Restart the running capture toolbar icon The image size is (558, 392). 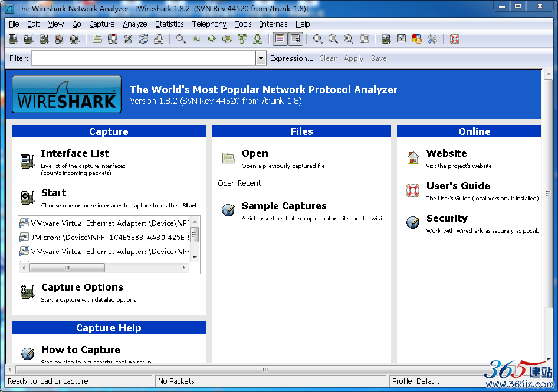tap(75, 39)
